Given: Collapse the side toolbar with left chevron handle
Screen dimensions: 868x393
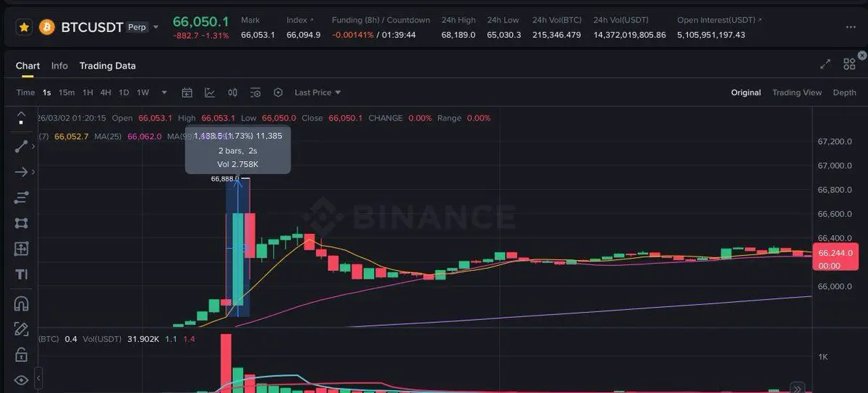Looking at the screenshot, I should (x=38, y=379).
